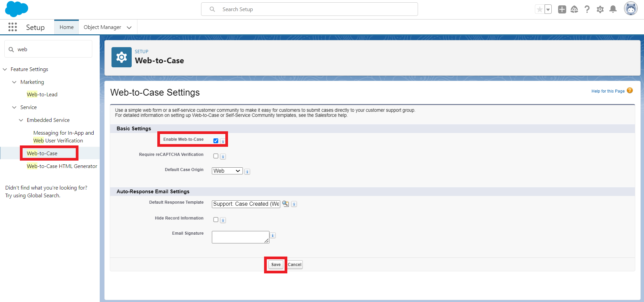The image size is (644, 302).
Task: Click the Save button
Action: [276, 265]
